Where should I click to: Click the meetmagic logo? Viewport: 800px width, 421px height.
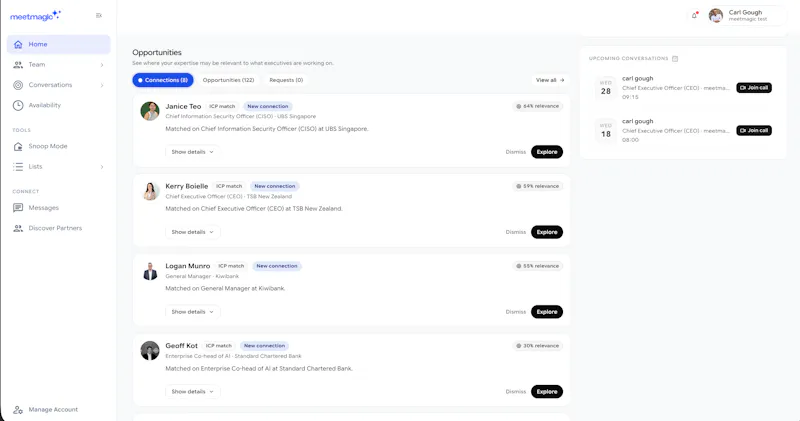pos(35,16)
